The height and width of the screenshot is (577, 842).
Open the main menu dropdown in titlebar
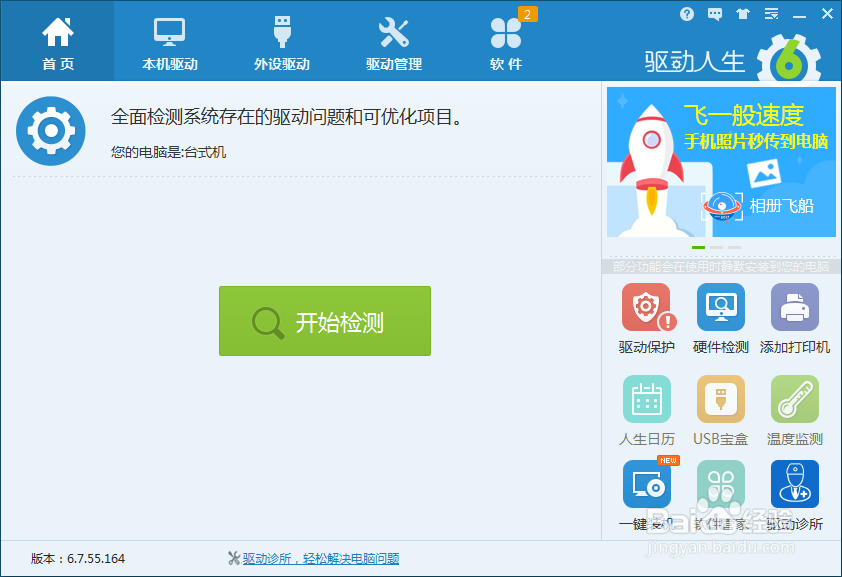click(x=770, y=14)
